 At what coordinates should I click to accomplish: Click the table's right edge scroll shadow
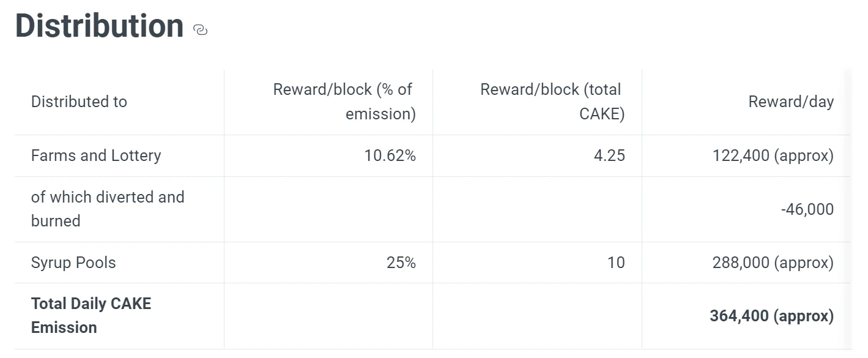[847, 209]
